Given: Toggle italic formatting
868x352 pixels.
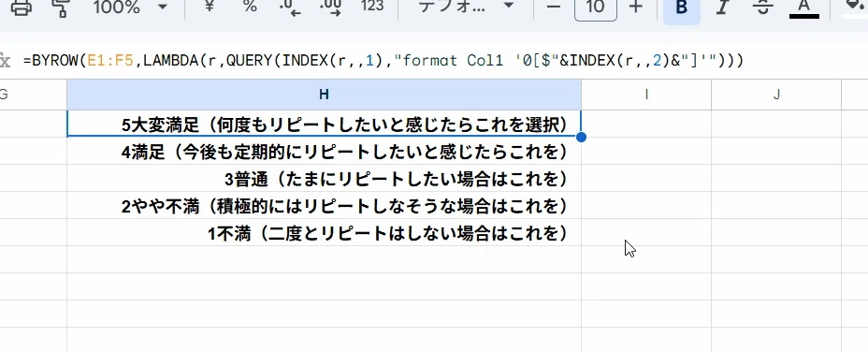Looking at the screenshot, I should click(x=721, y=7).
